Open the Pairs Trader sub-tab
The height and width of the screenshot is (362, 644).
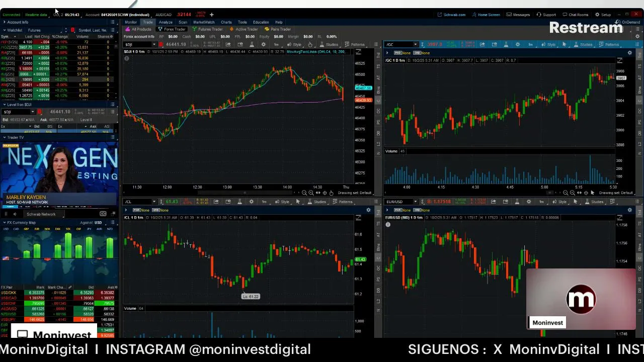tap(278, 29)
